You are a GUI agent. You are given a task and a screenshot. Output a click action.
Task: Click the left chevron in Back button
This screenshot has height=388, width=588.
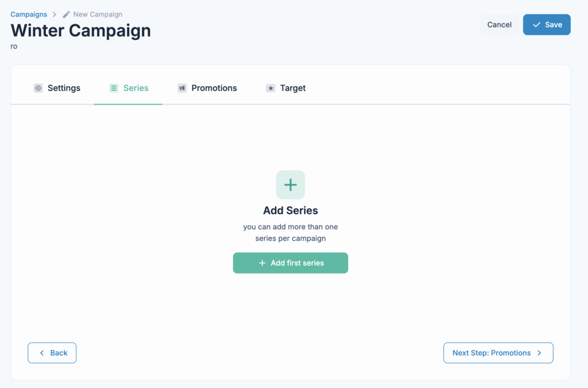42,353
